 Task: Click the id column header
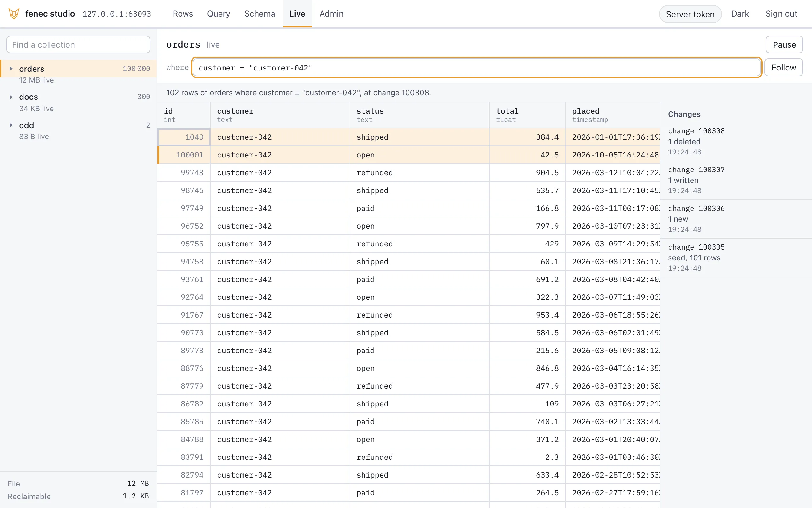(184, 115)
